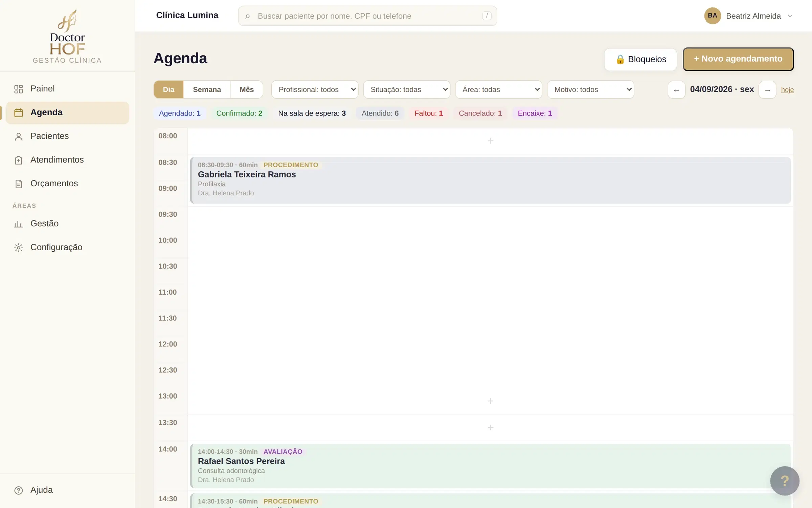Click the Configuração gear icon
Screen dimensions: 812x508
click(19, 248)
